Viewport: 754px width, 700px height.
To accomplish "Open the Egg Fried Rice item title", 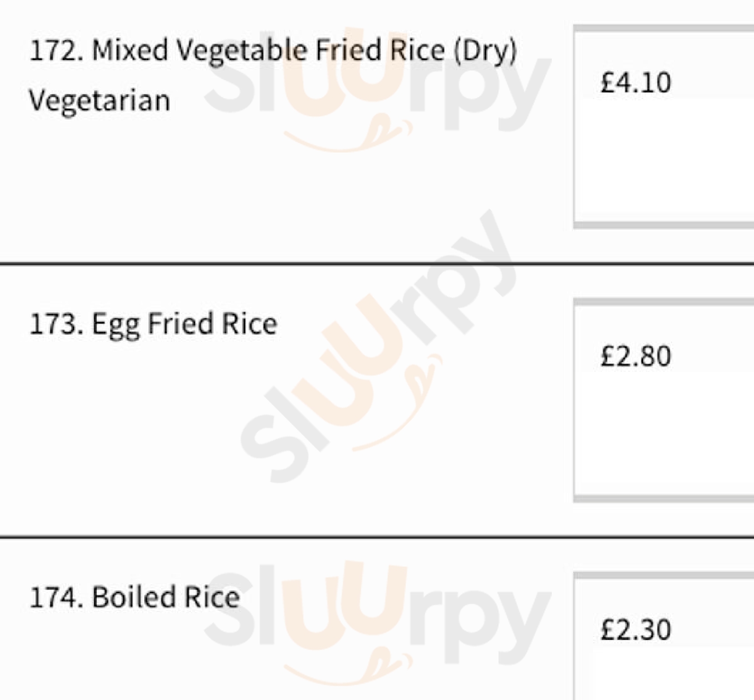I will [x=185, y=324].
